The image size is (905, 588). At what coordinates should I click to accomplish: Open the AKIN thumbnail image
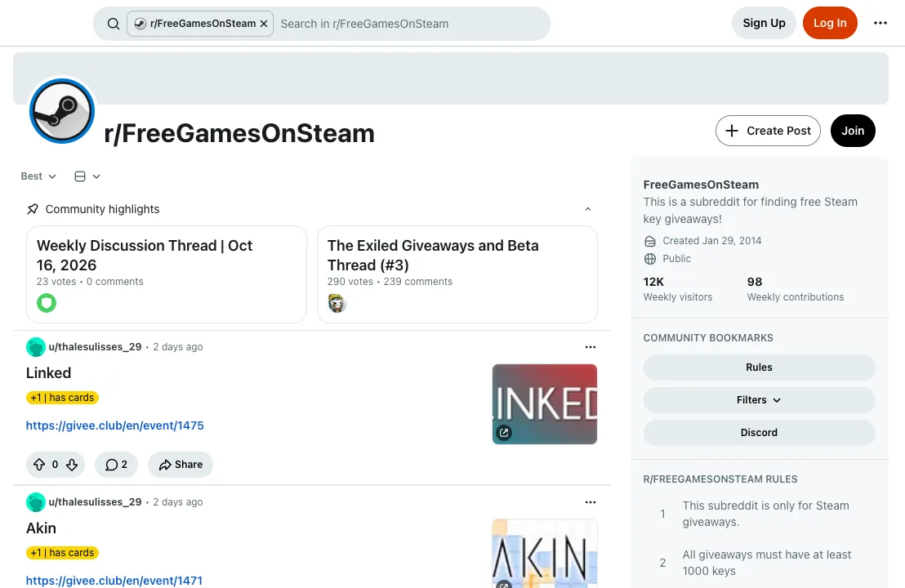(x=544, y=554)
